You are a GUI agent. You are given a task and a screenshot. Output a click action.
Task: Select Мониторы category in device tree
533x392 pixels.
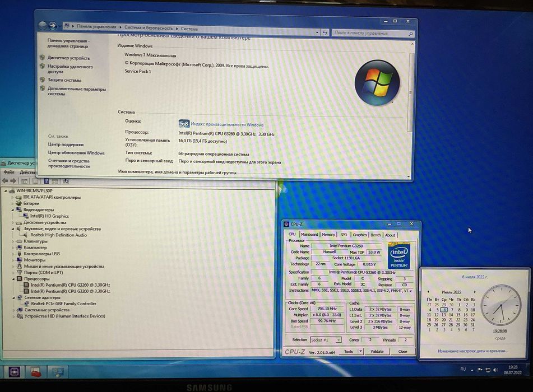35,260
